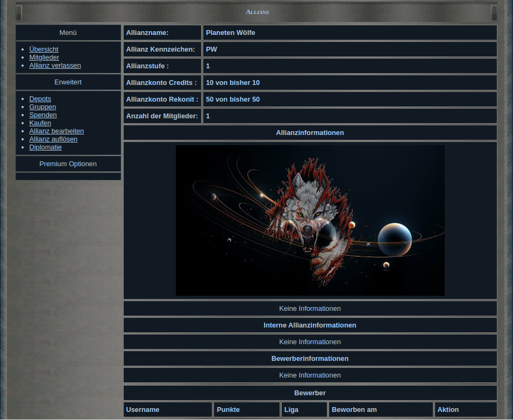
Task: Open Allianz bearbeiten to edit the alliance
Action: pos(56,131)
